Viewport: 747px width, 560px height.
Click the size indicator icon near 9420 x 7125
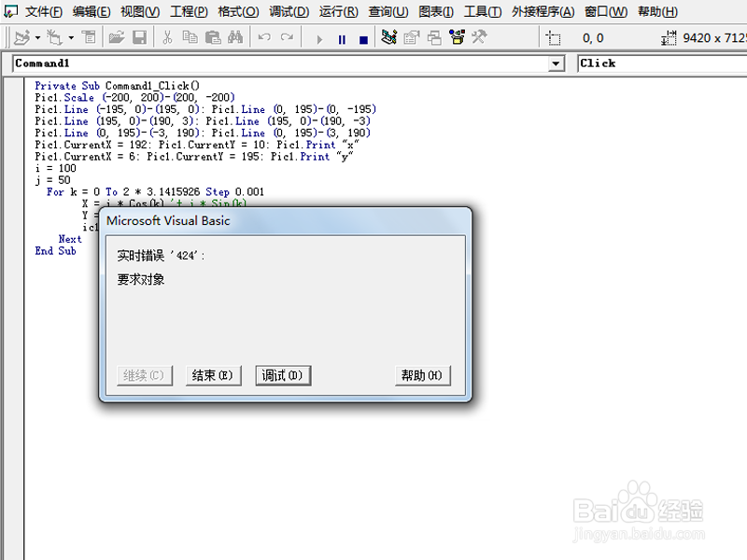669,37
